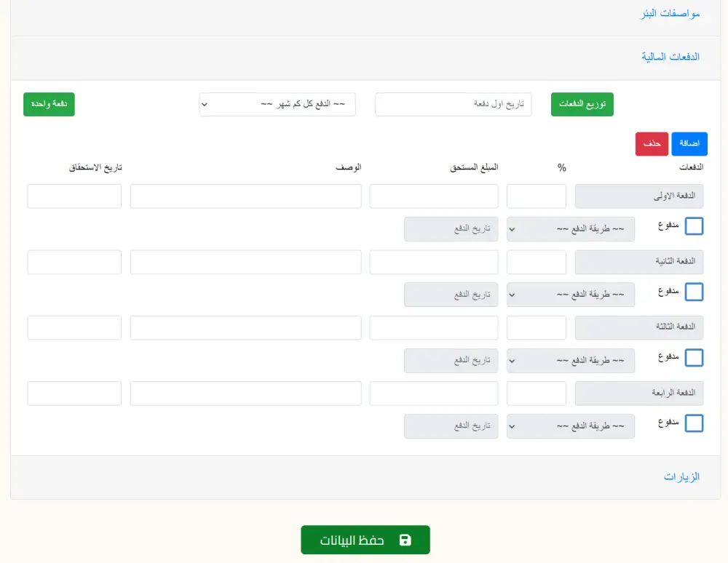728x563 pixels.
Task: Click the المبلغ المستحق field of الدفعة الاولى
Action: pos(433,196)
